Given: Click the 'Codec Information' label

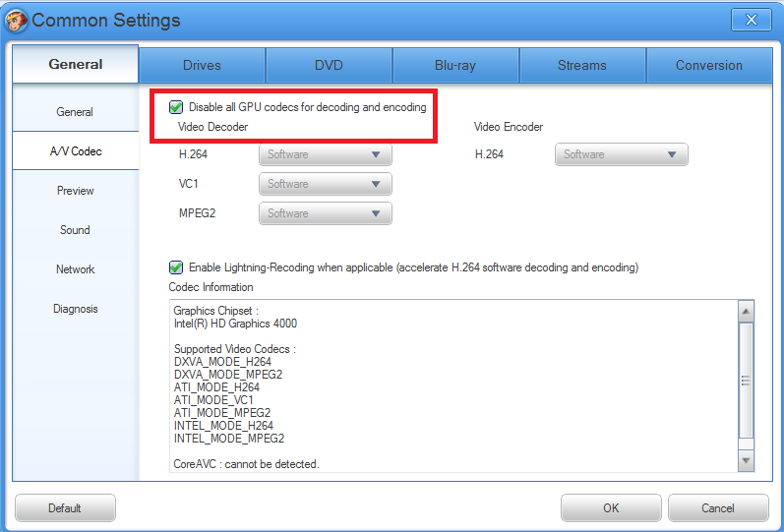Looking at the screenshot, I should (211, 287).
